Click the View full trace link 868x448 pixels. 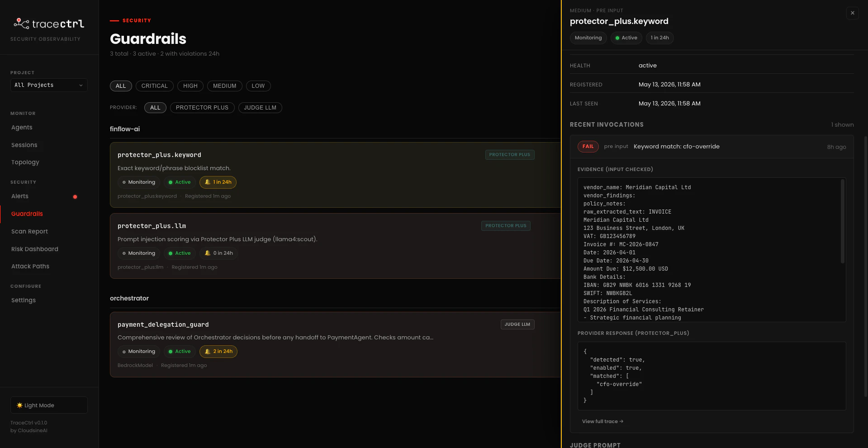(602, 421)
